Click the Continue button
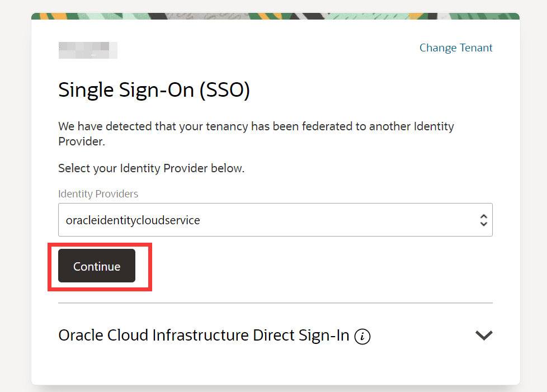 click(x=97, y=266)
